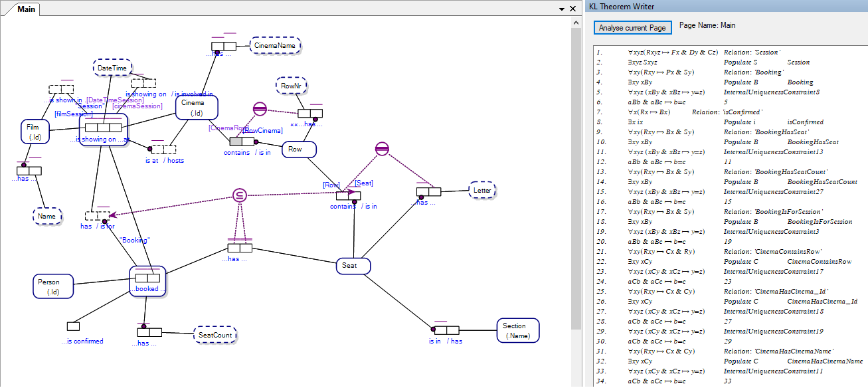This screenshot has width=868, height=390.
Task: Select the double-bar uniqueness constraint circle near Letter
Action: (381, 149)
